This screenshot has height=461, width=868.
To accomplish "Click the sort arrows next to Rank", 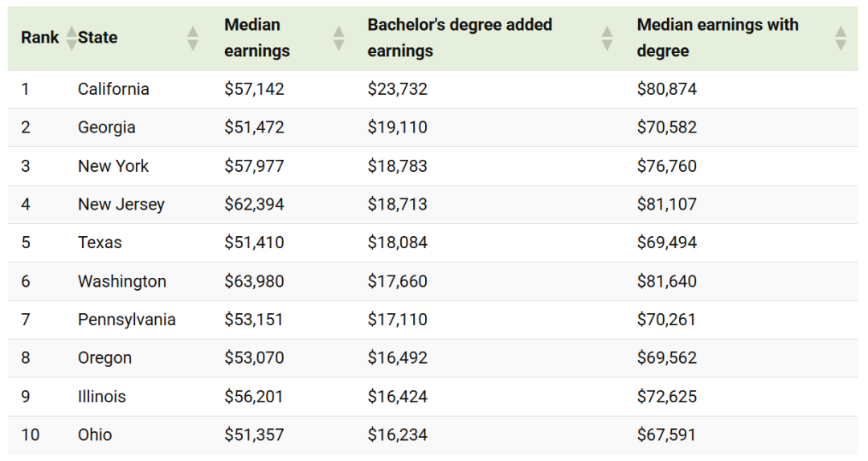I will click(x=72, y=38).
